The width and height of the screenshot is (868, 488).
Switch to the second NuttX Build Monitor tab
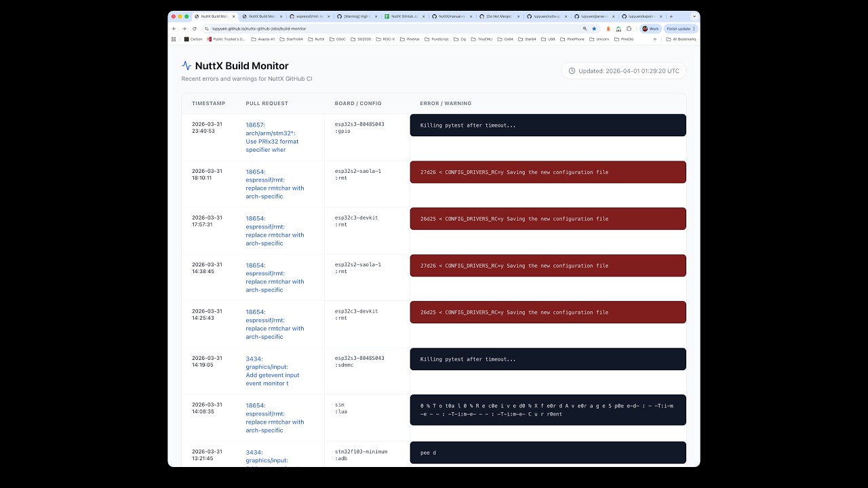coord(262,16)
